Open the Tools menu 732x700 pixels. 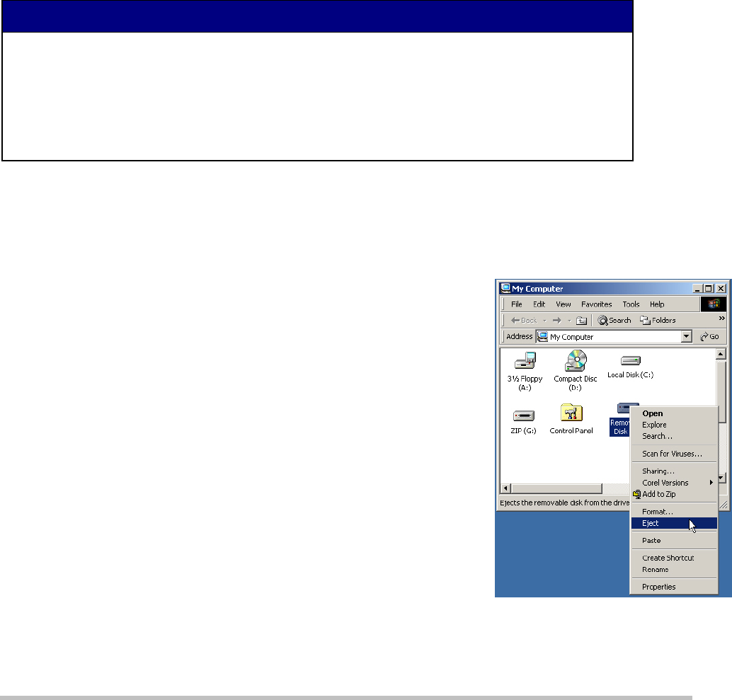[x=631, y=304]
